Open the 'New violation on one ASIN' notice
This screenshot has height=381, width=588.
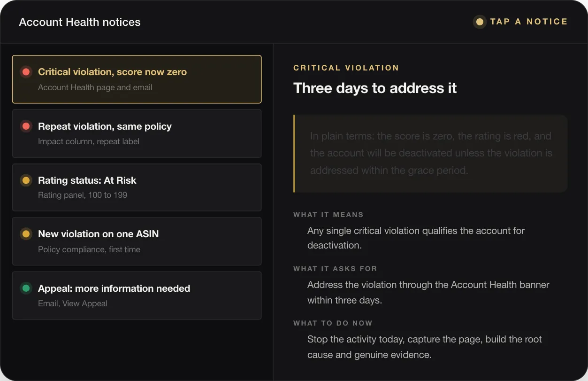[137, 241]
